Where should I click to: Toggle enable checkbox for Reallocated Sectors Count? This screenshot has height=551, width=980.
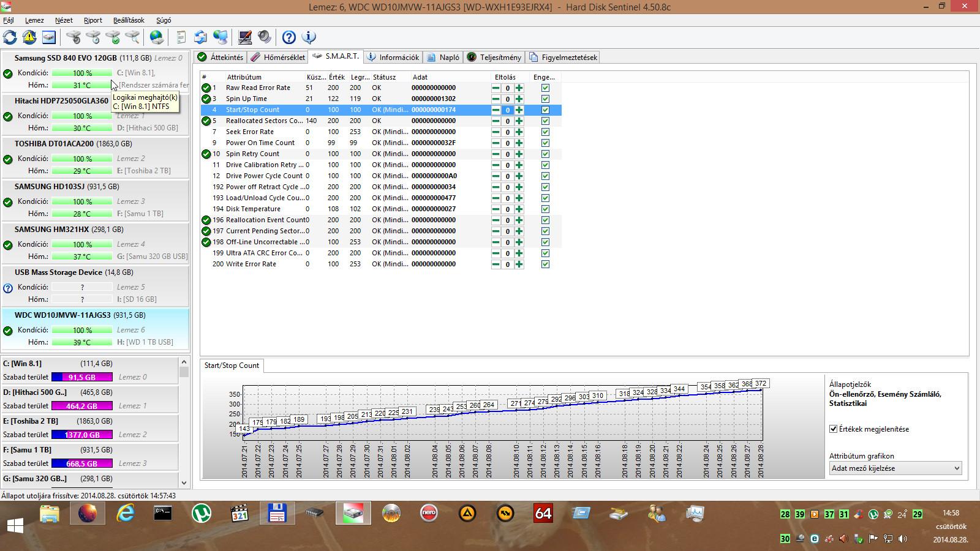click(x=545, y=121)
